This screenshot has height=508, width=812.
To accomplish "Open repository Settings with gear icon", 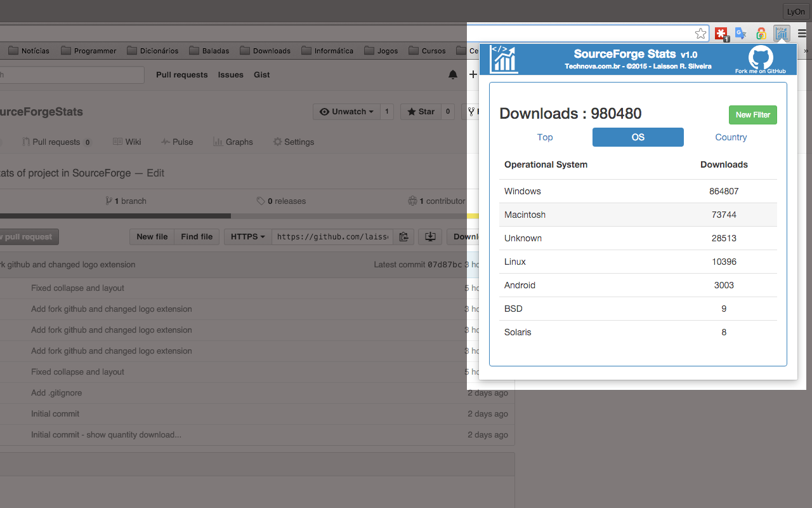I will tap(293, 142).
